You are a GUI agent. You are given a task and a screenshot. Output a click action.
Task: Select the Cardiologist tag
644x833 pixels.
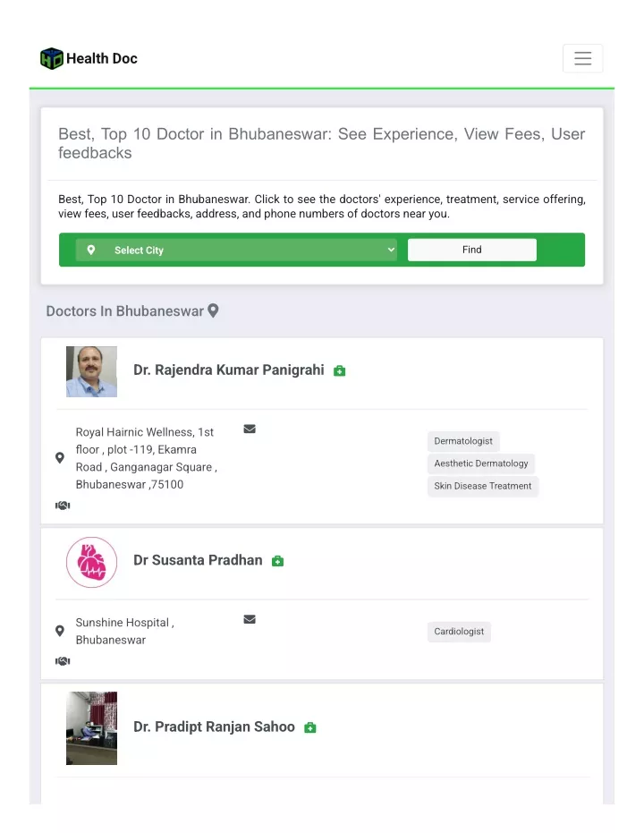tap(459, 631)
